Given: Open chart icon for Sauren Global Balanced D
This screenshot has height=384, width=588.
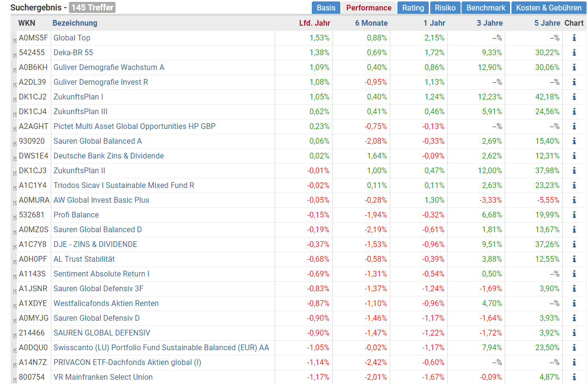Looking at the screenshot, I should 574,230.
